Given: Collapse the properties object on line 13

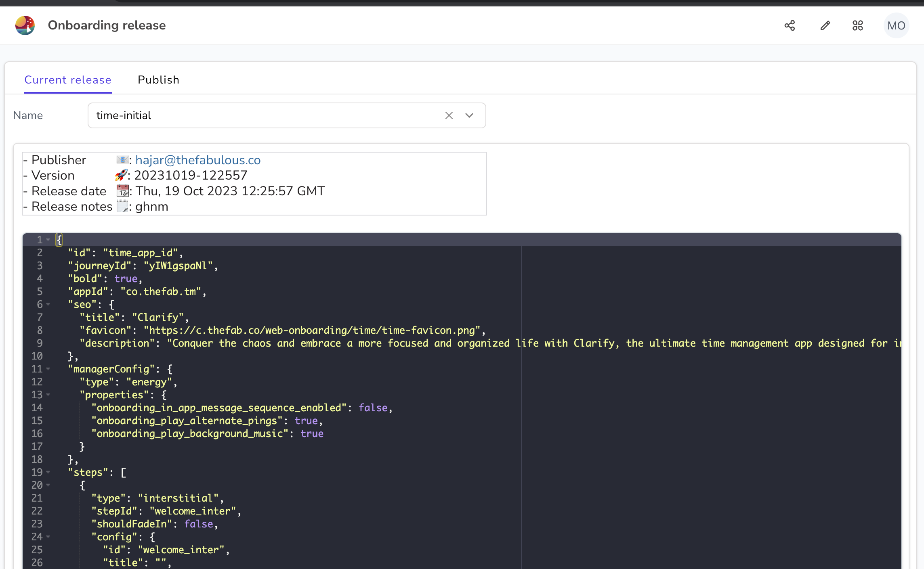Looking at the screenshot, I should (x=48, y=395).
